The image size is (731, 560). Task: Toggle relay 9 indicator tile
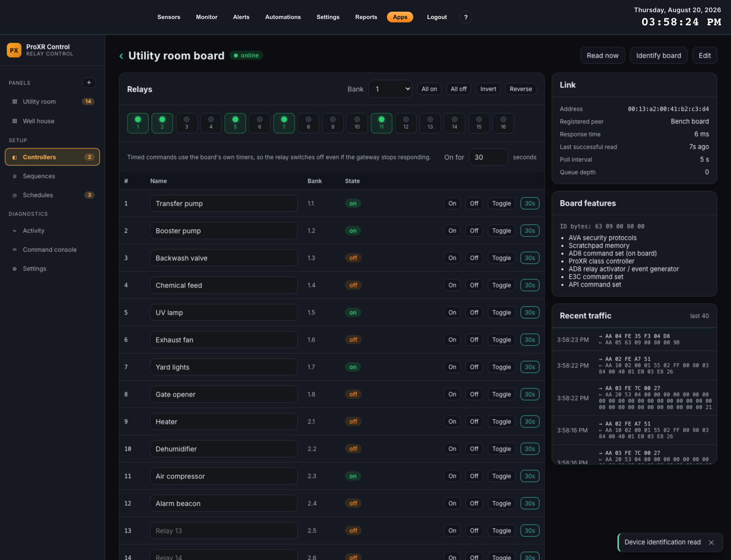(x=333, y=123)
